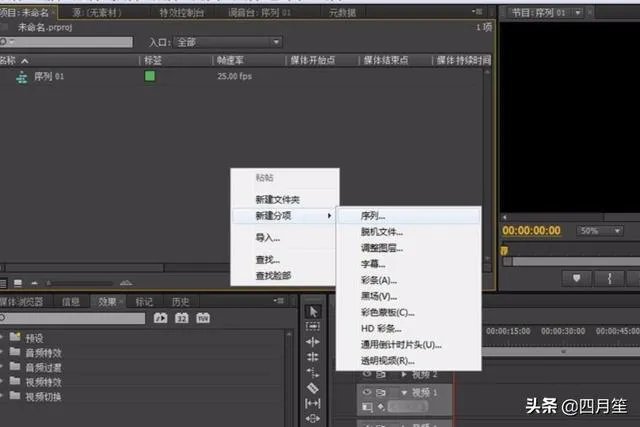This screenshot has height=427, width=640.
Task: Open the 节目: 序列 01 panel dropdown arrow
Action: pyautogui.click(x=578, y=13)
